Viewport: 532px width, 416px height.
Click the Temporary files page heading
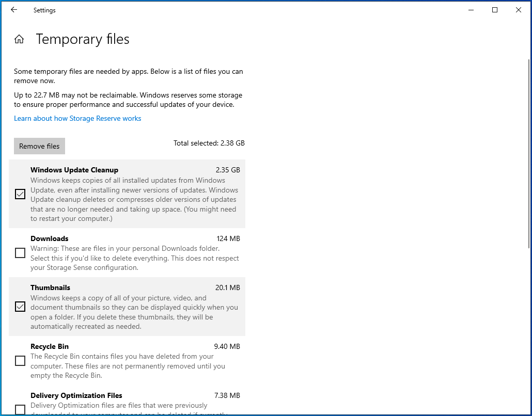point(83,39)
